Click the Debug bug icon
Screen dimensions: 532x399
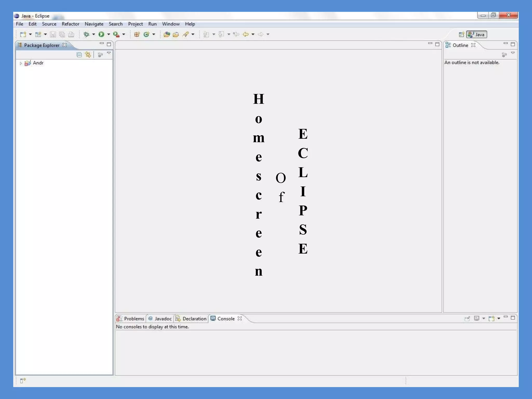86,34
